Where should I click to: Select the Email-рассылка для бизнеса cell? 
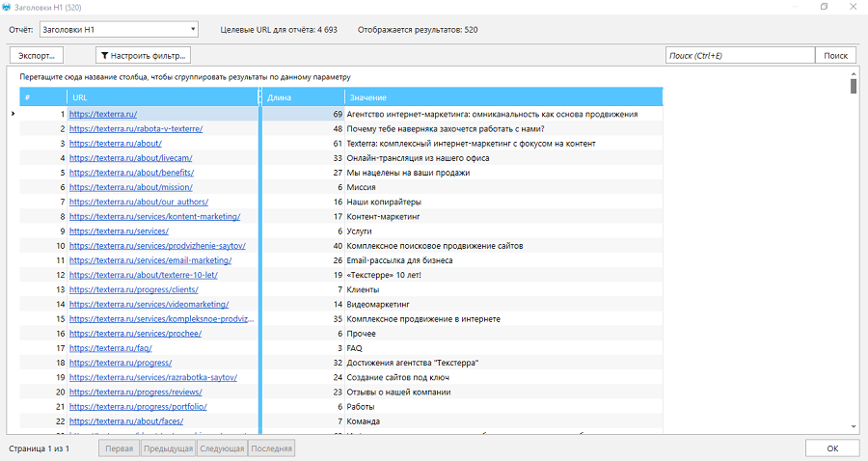[503, 260]
